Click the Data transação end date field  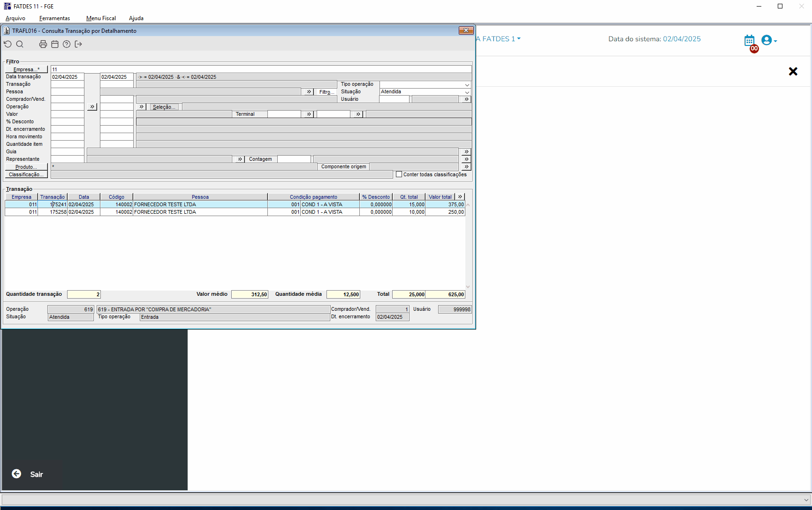117,77
